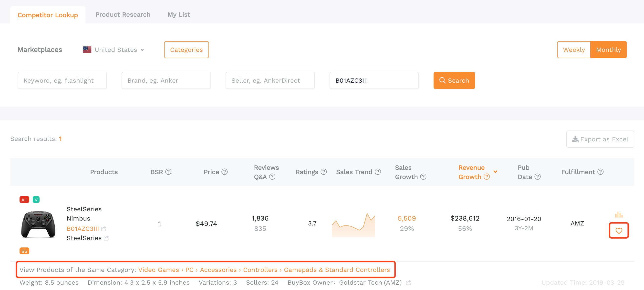
Task: Click the green V variations badge
Action: point(36,200)
